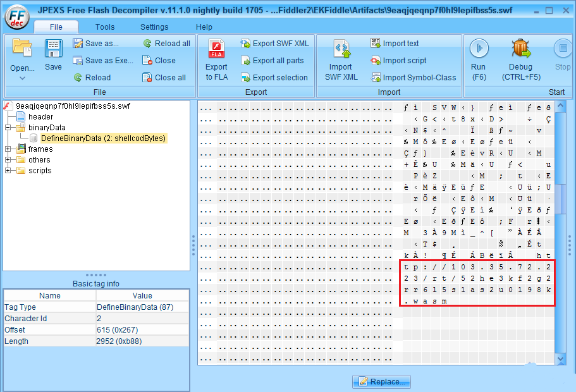Image resolution: width=576 pixels, height=392 pixels.
Task: Click the Offset value 615 (0x267)
Action: click(117, 330)
